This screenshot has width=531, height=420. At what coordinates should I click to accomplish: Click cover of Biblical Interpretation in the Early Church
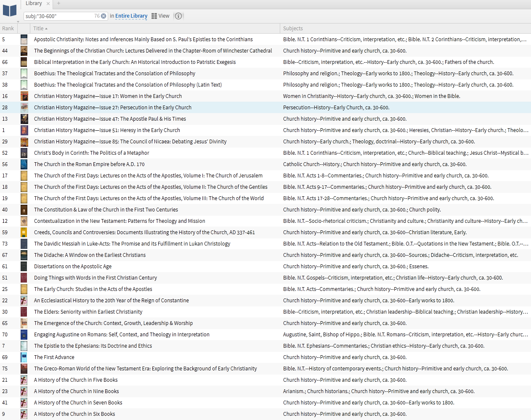[24, 62]
